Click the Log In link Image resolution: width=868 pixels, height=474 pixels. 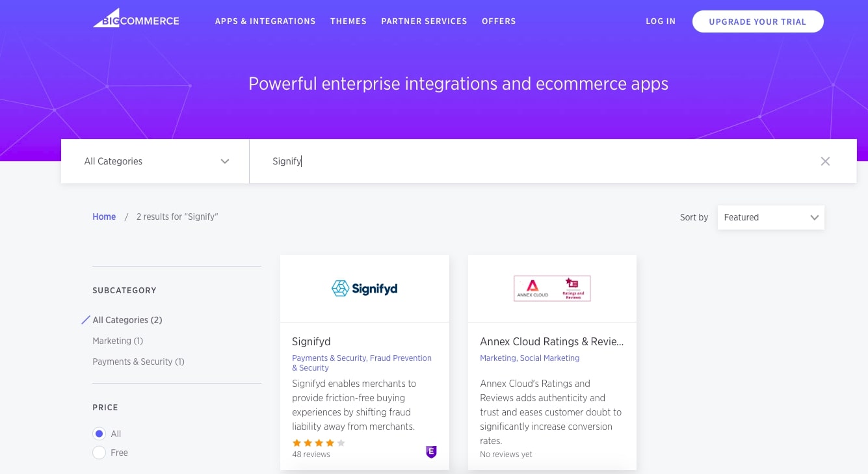click(661, 21)
